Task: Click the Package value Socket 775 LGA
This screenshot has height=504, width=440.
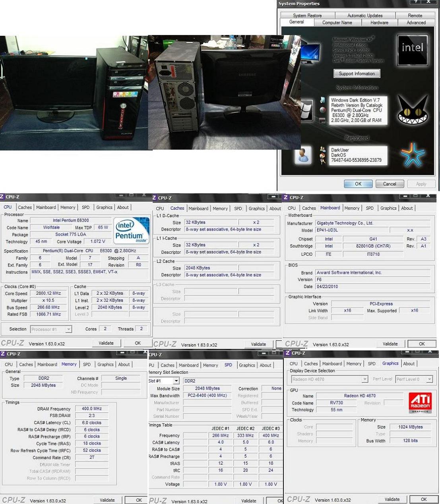Action: tap(71, 234)
